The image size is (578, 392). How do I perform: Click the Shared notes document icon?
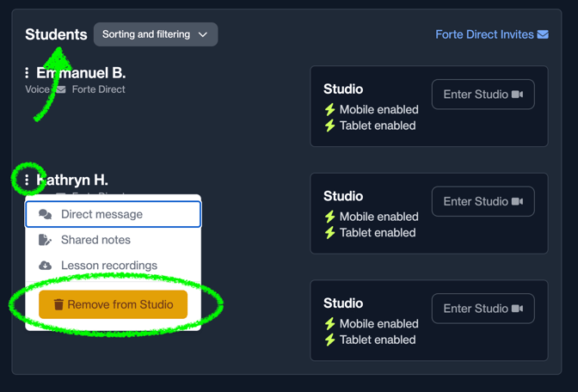pyautogui.click(x=46, y=240)
